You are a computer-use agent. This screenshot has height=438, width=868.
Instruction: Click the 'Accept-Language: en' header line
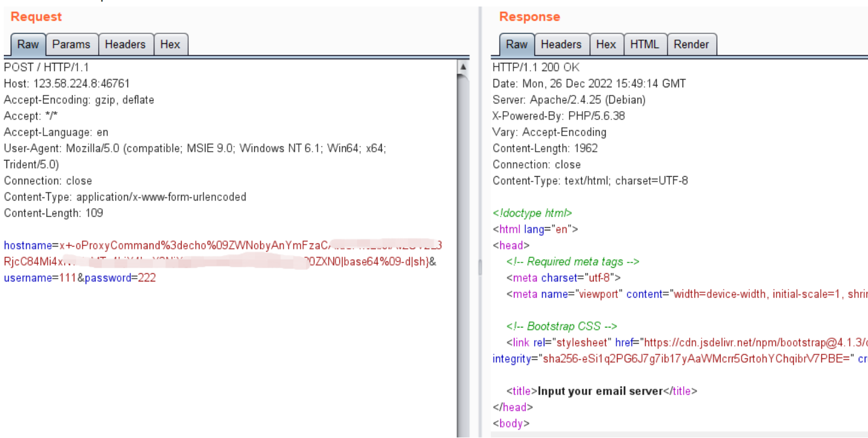[x=56, y=132]
